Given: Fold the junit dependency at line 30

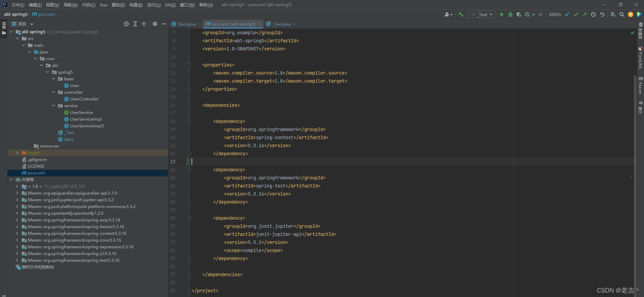Looking at the screenshot, I should click(189, 218).
